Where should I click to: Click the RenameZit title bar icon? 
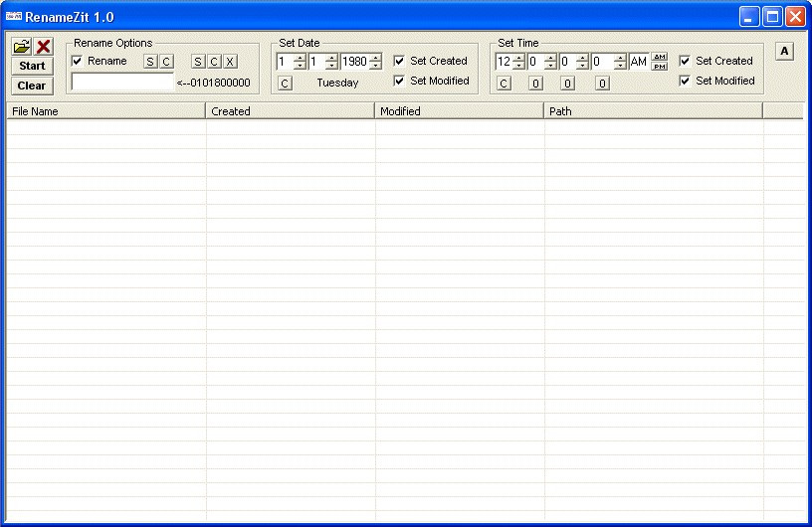14,17
